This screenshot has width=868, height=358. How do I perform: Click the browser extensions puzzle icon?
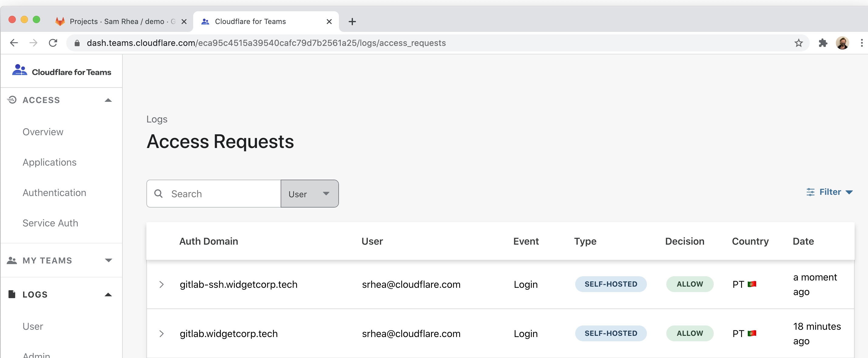coord(823,43)
